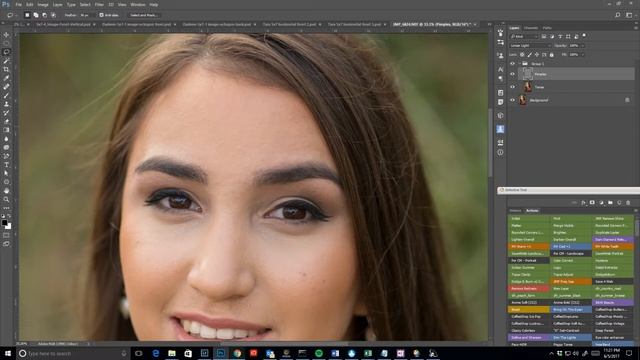The width and height of the screenshot is (640, 360).
Task: Run the Save 4 Web action
Action: click(x=613, y=282)
